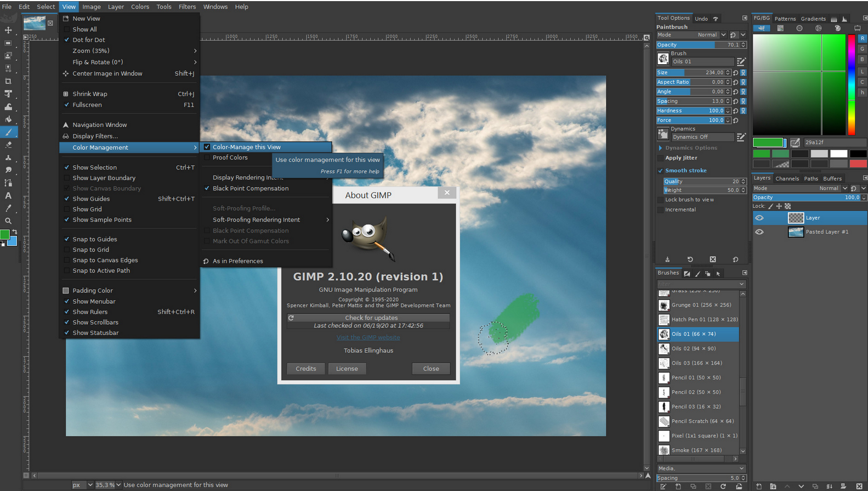This screenshot has height=491, width=868.
Task: Select the Rectangle Select tool
Action: coord(8,43)
